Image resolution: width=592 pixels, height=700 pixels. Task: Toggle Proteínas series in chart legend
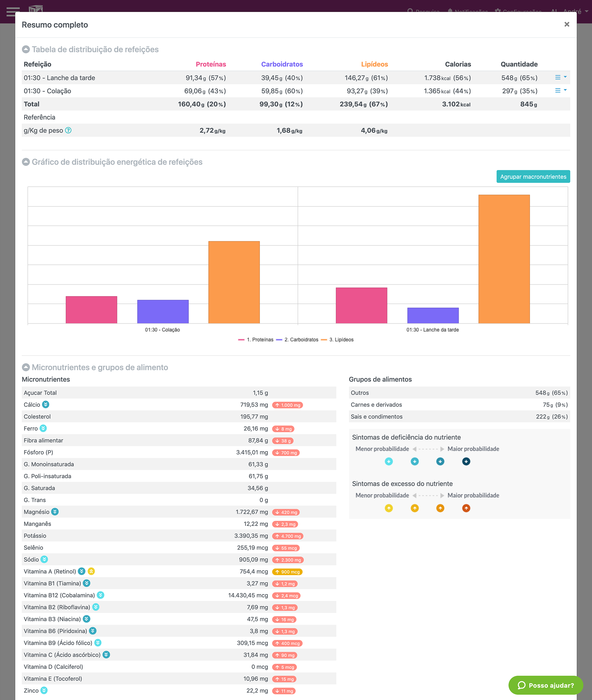pyautogui.click(x=255, y=340)
